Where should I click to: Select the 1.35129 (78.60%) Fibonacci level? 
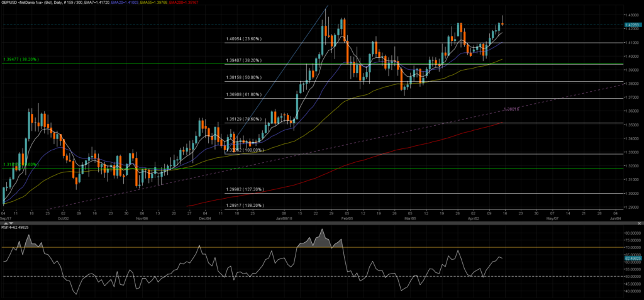pyautogui.click(x=243, y=120)
